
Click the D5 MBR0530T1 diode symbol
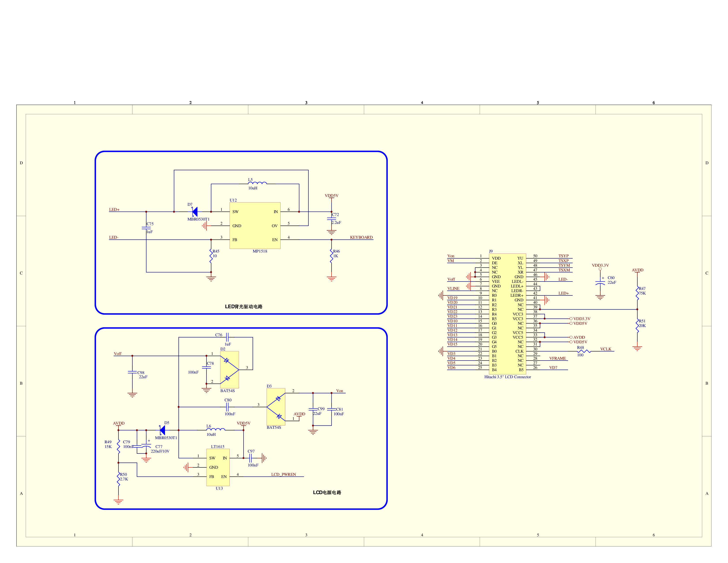162,430
